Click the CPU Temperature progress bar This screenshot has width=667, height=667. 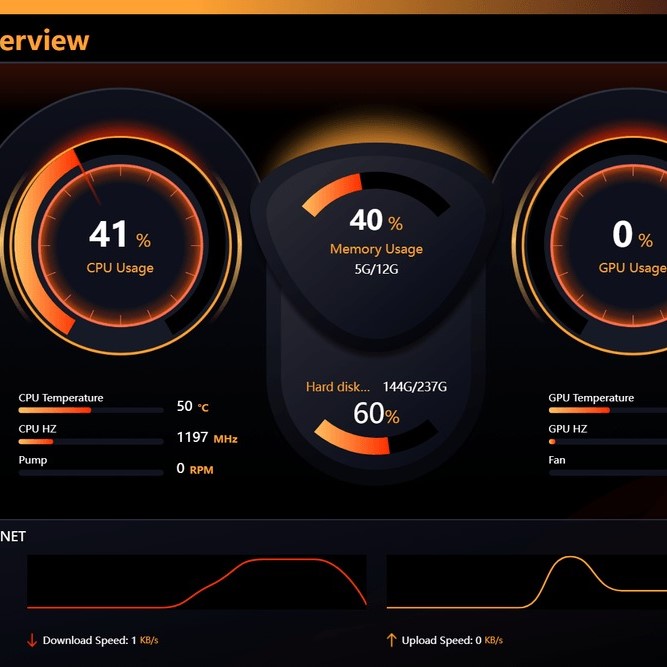tap(91, 410)
